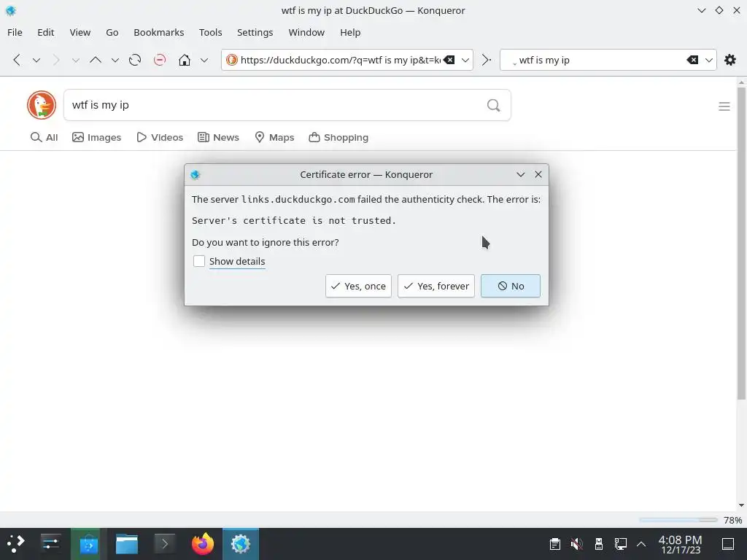Open System Settings from taskbar
The image size is (747, 560).
click(50, 544)
